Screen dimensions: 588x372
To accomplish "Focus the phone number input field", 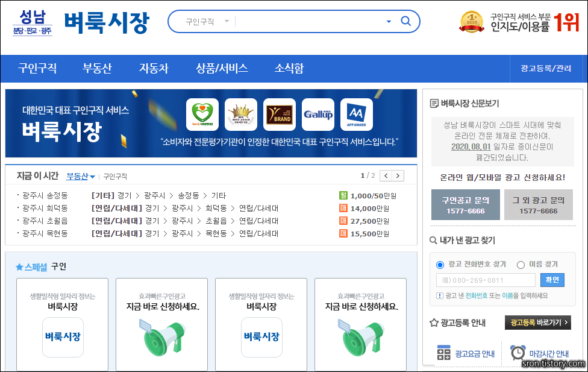I will 486,280.
